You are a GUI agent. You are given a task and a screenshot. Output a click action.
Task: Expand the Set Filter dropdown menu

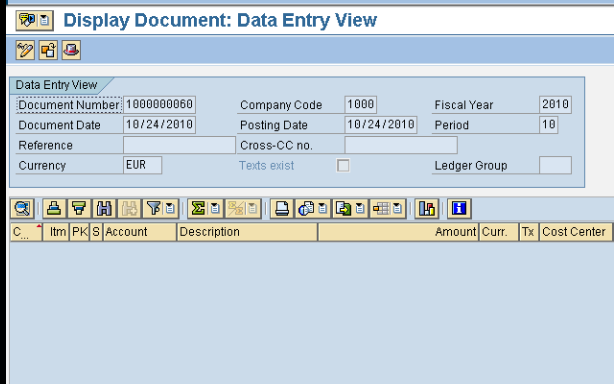tap(171, 208)
